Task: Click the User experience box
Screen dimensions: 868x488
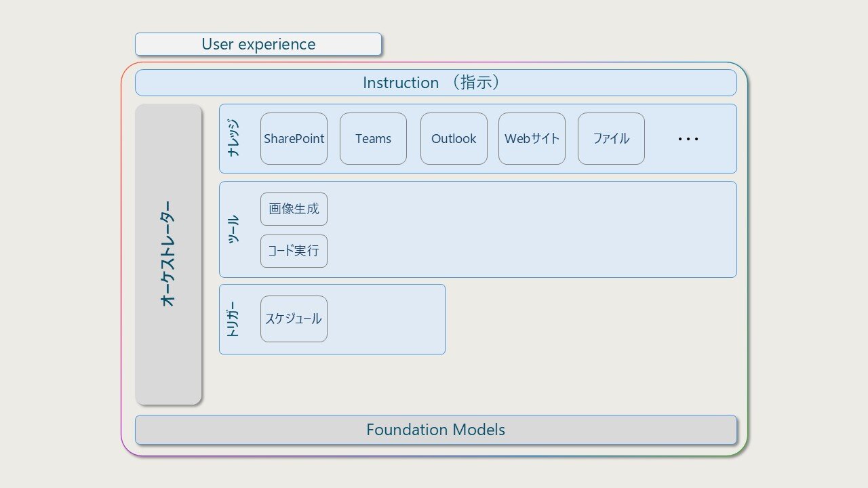Action: coord(258,44)
